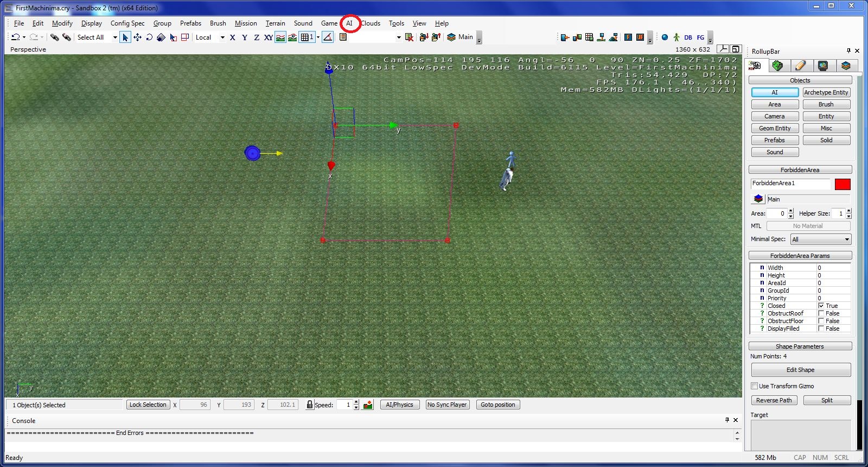Screen dimensions: 868x467
Task: Constrain movement to the XY plane
Action: click(269, 37)
